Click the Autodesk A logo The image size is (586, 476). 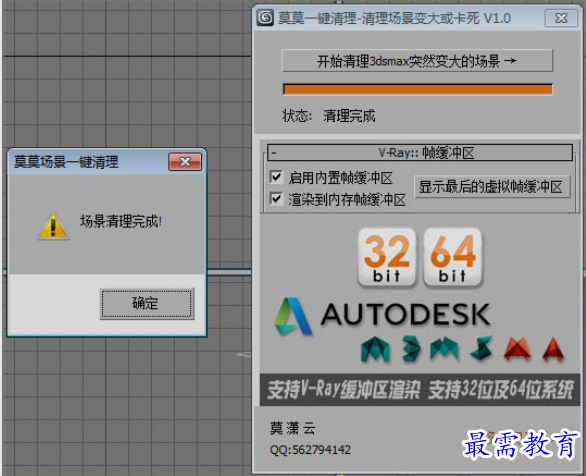tap(293, 316)
